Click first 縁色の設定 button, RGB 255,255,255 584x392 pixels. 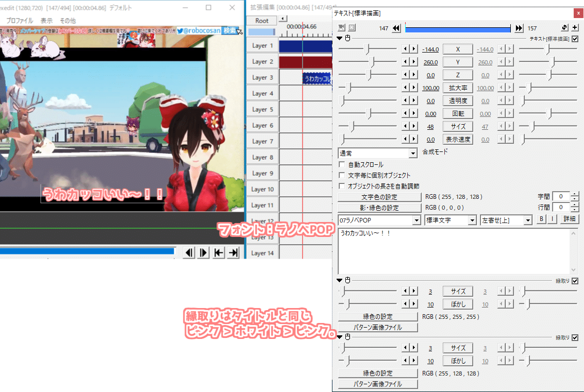click(378, 316)
